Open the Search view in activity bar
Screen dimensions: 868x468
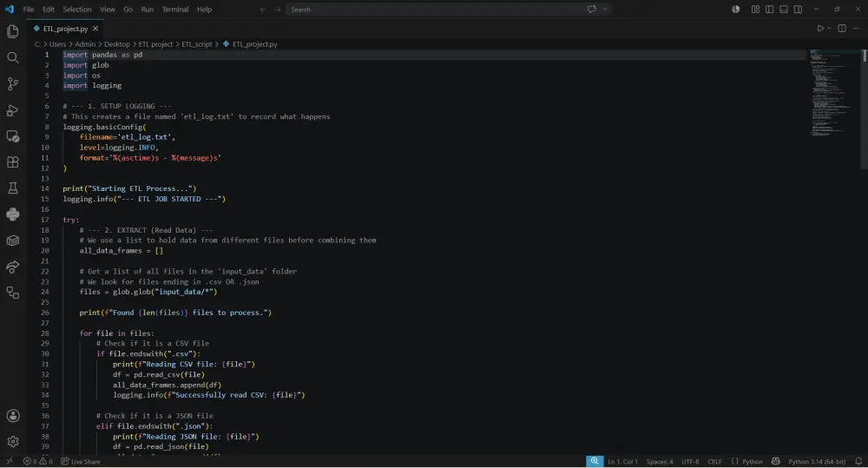pyautogui.click(x=13, y=57)
